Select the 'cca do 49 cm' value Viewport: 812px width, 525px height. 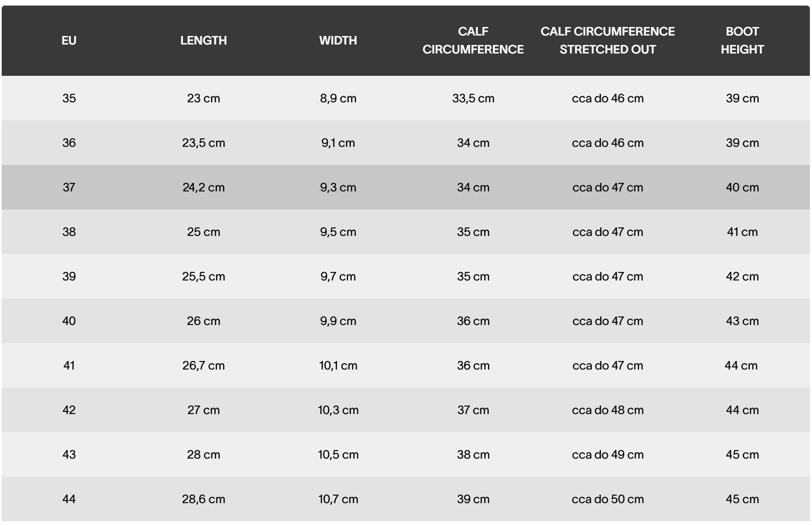click(x=608, y=455)
